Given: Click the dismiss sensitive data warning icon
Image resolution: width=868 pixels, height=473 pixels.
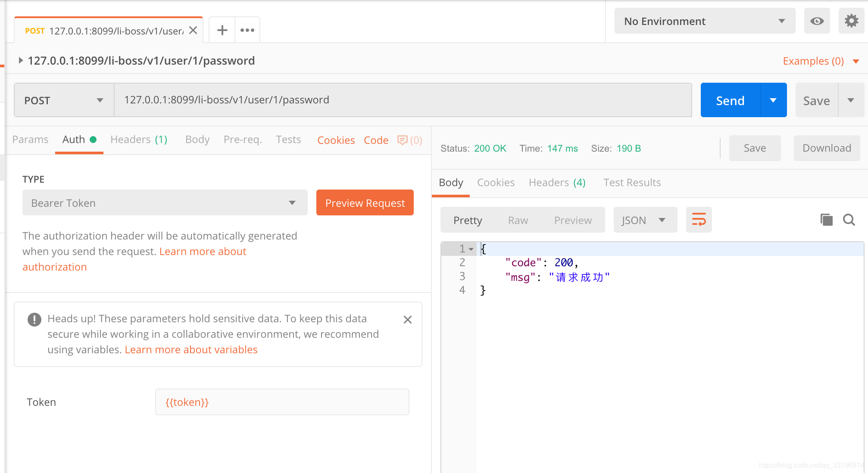Looking at the screenshot, I should tap(409, 319).
